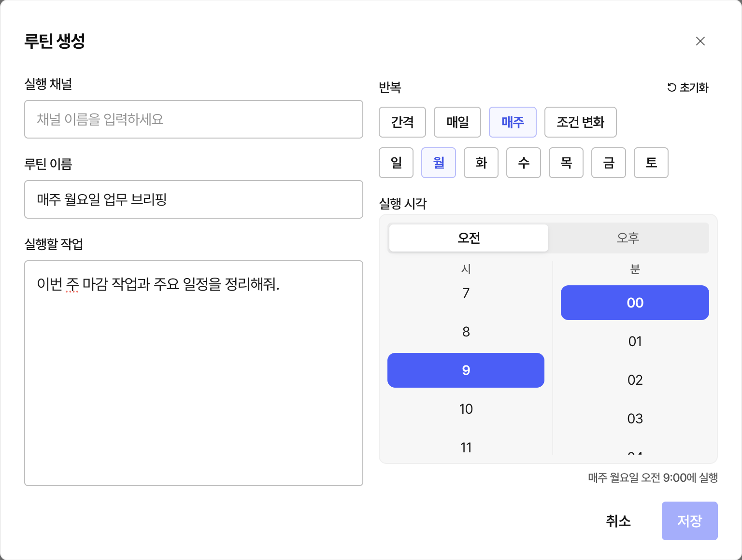The width and height of the screenshot is (742, 560).
Task: Close the 루틴 생성 dialog
Action: point(700,41)
